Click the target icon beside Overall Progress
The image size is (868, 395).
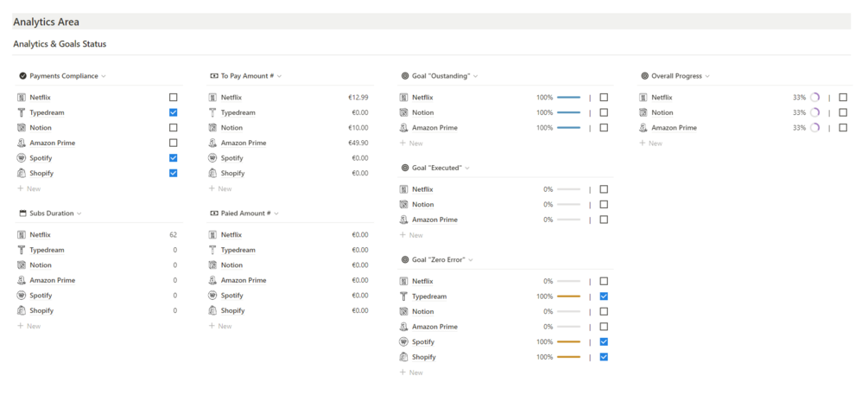(x=644, y=76)
